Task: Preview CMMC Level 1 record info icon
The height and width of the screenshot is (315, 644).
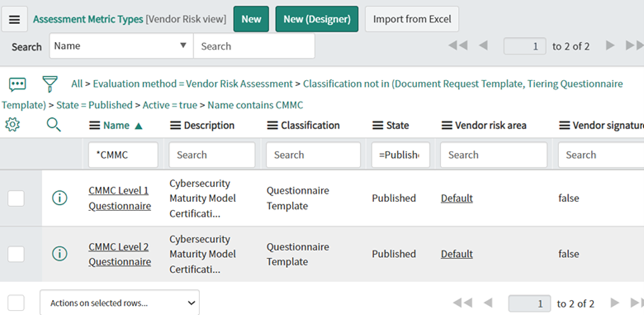Action: pos(59,198)
